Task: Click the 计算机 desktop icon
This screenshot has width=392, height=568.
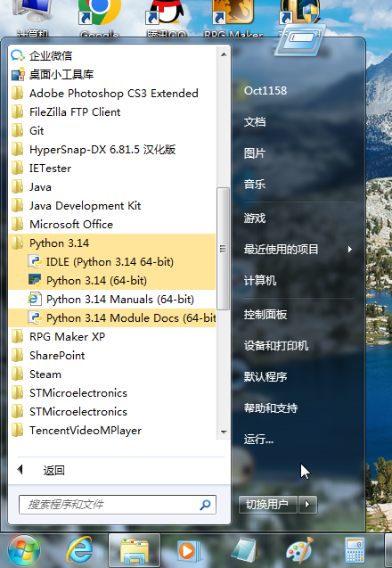Action: [33, 18]
